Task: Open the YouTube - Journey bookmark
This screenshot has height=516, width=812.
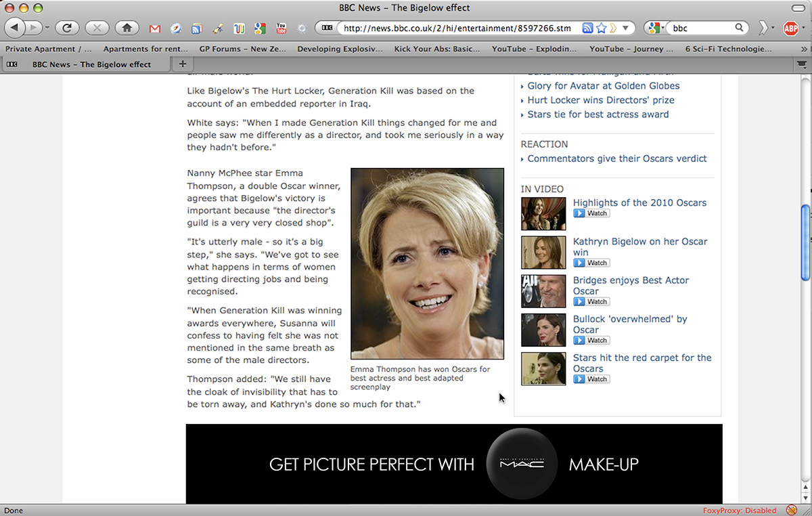Action: 631,49
